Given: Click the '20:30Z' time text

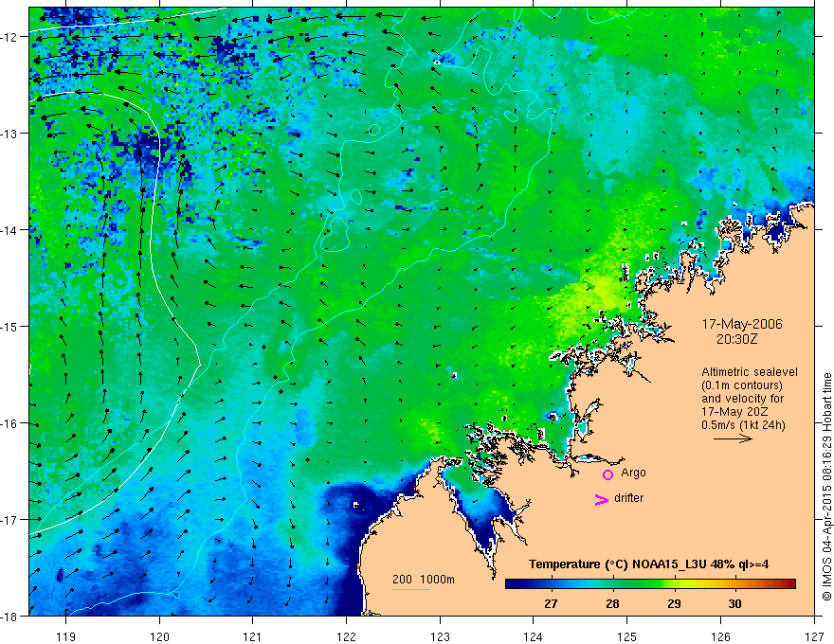Looking at the screenshot, I should point(736,339).
